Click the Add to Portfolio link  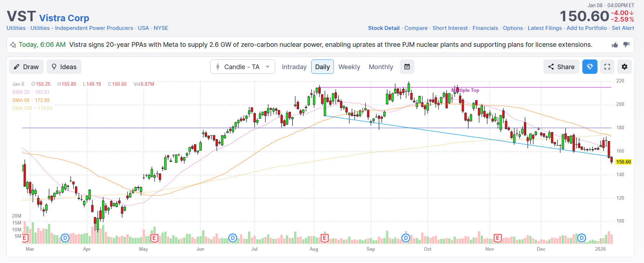coord(587,28)
